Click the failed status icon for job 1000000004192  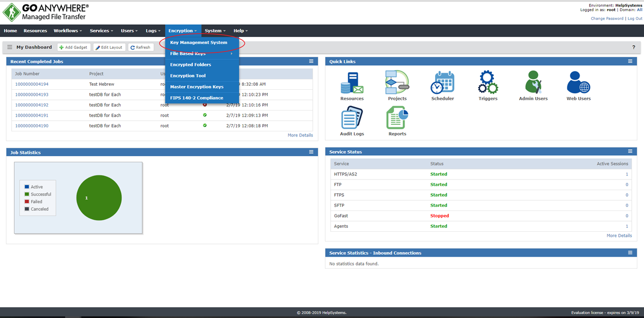pos(205,104)
